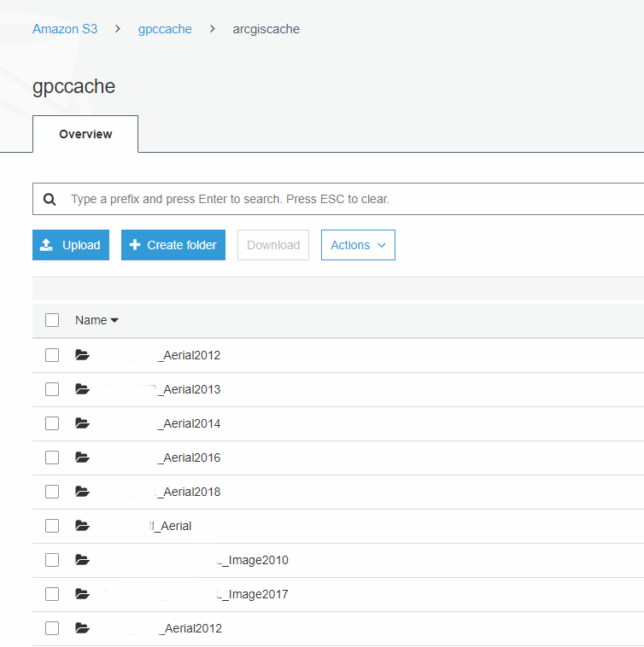Click the folder icon beside _Aerial2014
Image resolution: width=644 pixels, height=647 pixels.
82,423
